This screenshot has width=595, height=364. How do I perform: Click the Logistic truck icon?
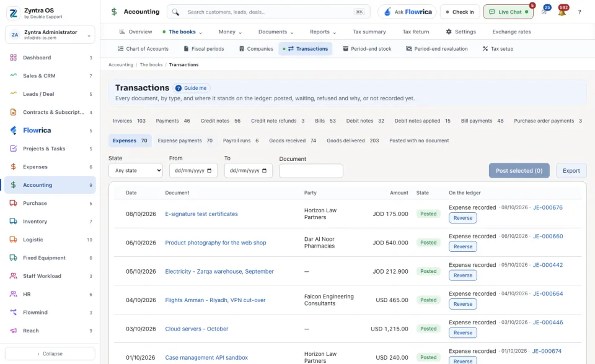tap(13, 240)
